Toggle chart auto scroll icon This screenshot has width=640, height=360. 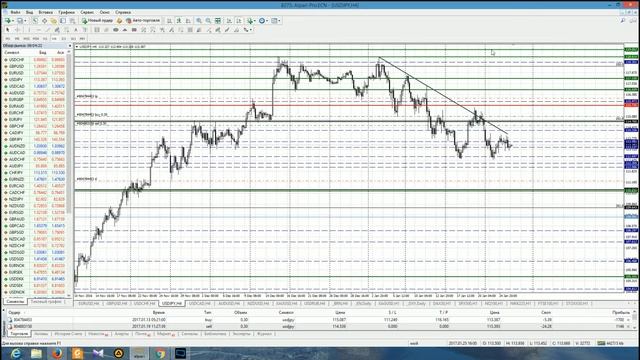click(x=228, y=20)
